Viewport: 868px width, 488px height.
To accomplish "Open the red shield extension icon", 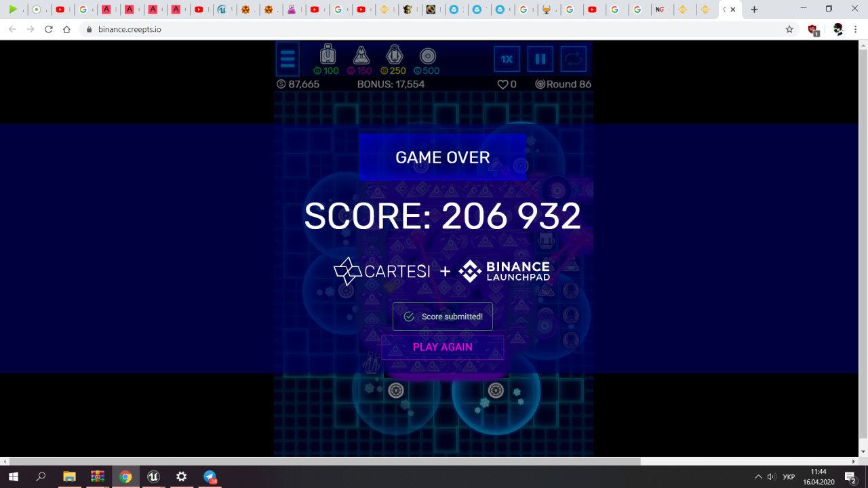I will [x=813, y=30].
